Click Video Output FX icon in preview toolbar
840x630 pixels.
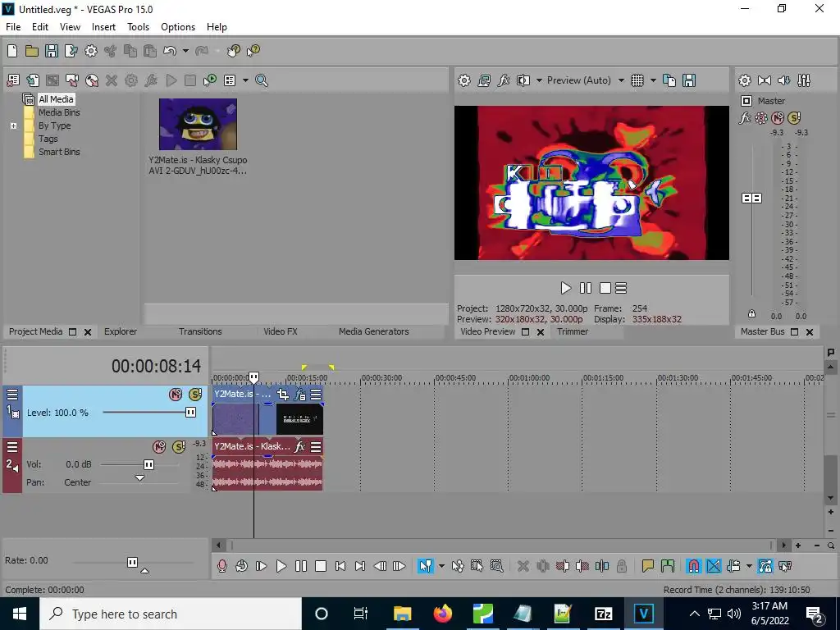click(x=504, y=80)
